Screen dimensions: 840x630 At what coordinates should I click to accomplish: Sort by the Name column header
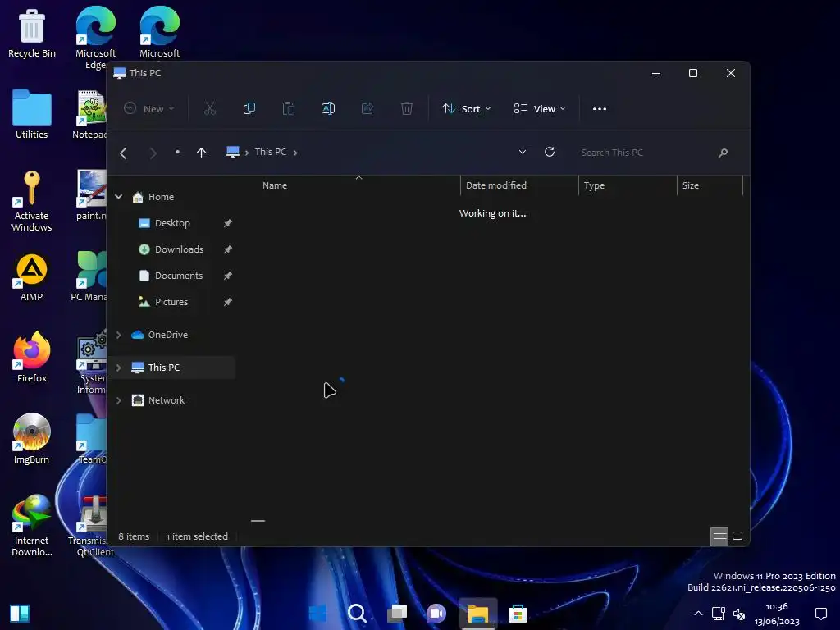pyautogui.click(x=358, y=185)
